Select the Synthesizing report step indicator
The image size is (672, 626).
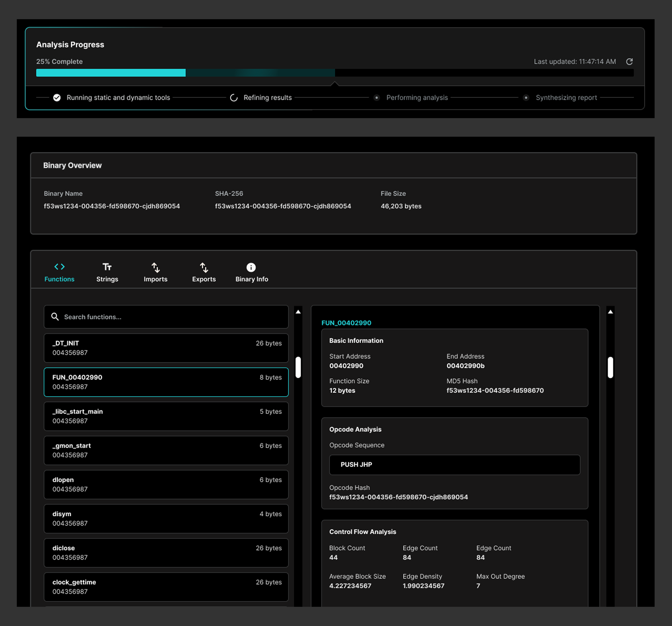pos(526,98)
